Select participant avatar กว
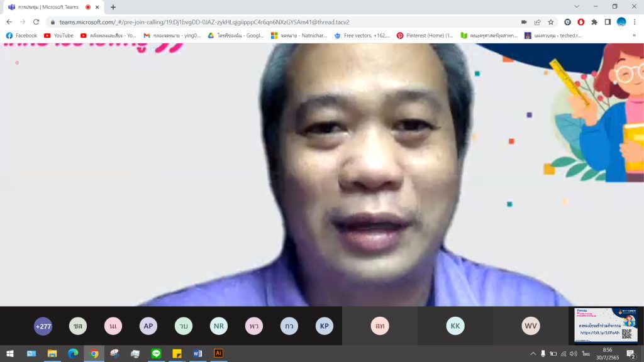This screenshot has height=362, width=644. (289, 326)
